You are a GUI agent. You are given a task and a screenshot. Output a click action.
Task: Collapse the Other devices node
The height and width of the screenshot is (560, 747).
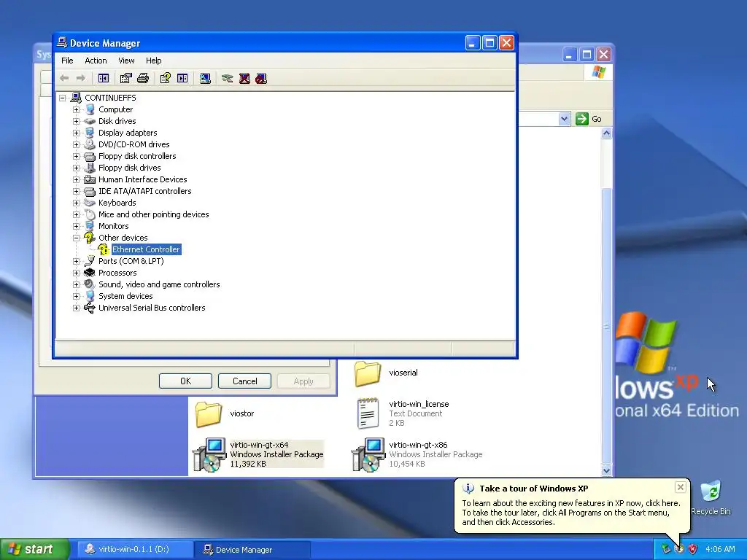point(76,238)
